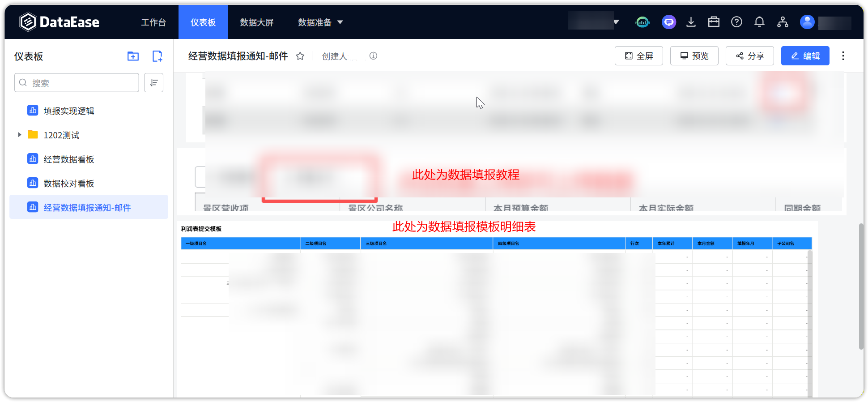868x402 pixels.
Task: Click the 三级项目名 column header
Action: pos(426,244)
